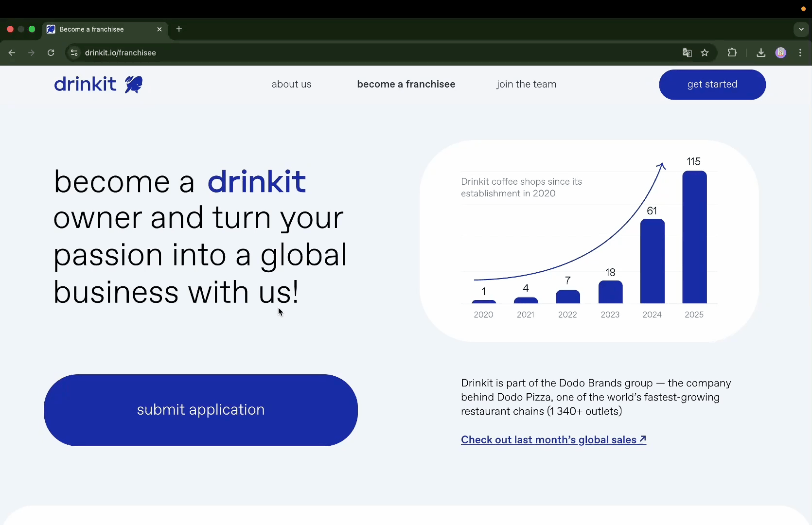Viewport: 812px width, 525px height.
Task: Open the Downloads icon in toolbar
Action: tap(761, 53)
